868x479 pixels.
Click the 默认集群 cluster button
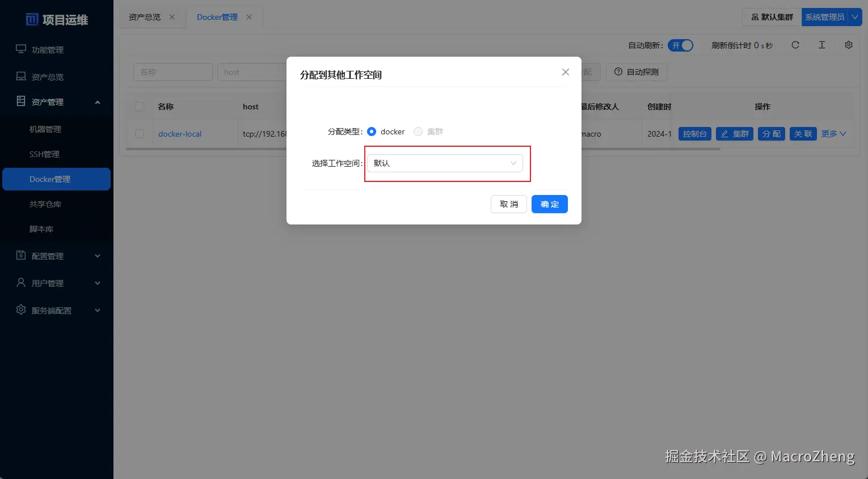pos(772,17)
